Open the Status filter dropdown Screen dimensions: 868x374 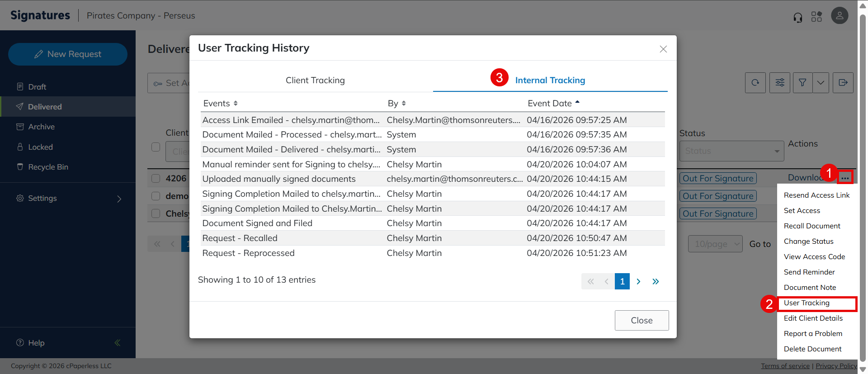pyautogui.click(x=731, y=151)
